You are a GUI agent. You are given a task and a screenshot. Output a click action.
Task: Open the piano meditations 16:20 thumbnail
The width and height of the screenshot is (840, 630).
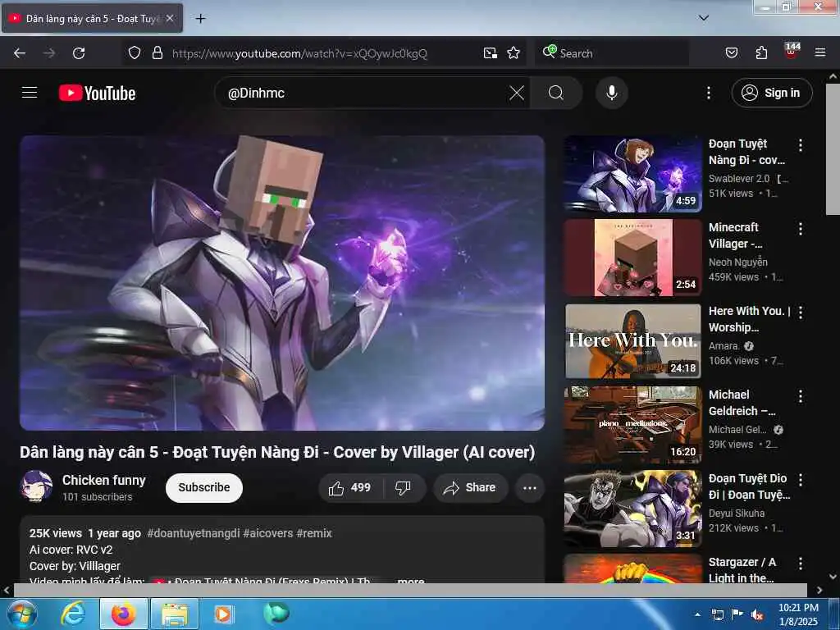coord(633,425)
